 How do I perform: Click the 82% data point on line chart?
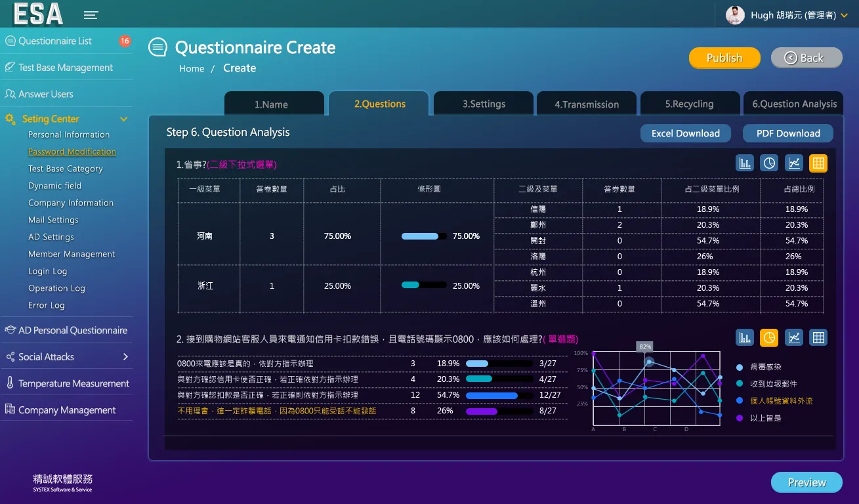(649, 362)
